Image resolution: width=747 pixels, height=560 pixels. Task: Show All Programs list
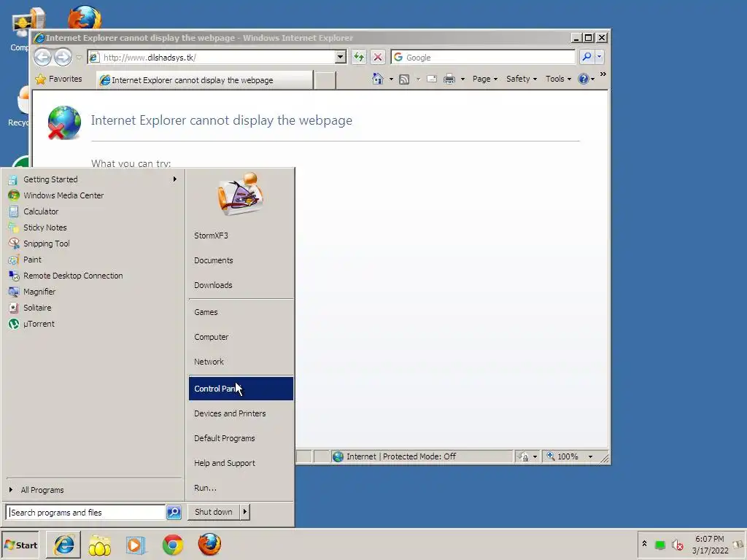93,490
